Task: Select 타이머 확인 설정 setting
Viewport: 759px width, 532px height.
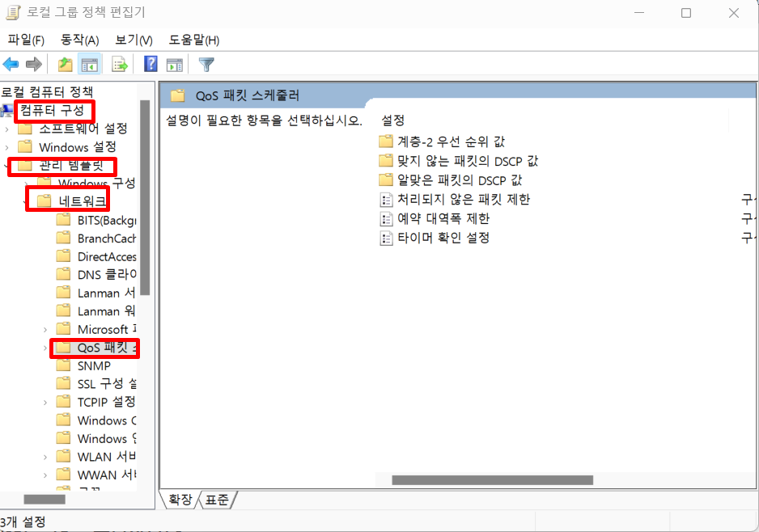Action: click(x=443, y=238)
